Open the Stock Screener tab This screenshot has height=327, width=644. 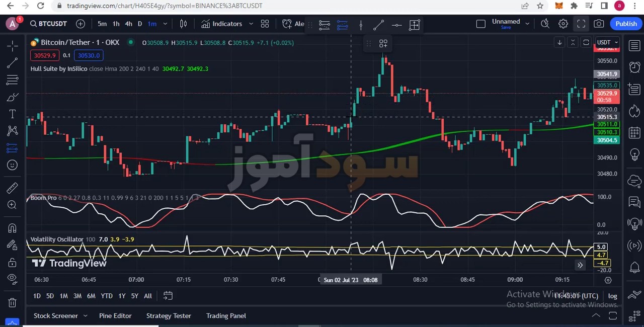pyautogui.click(x=56, y=315)
